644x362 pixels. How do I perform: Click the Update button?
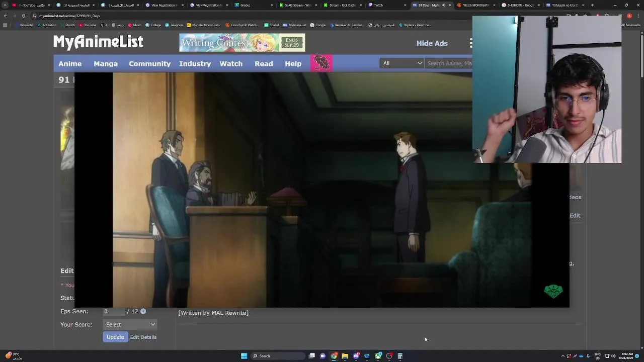tap(115, 337)
